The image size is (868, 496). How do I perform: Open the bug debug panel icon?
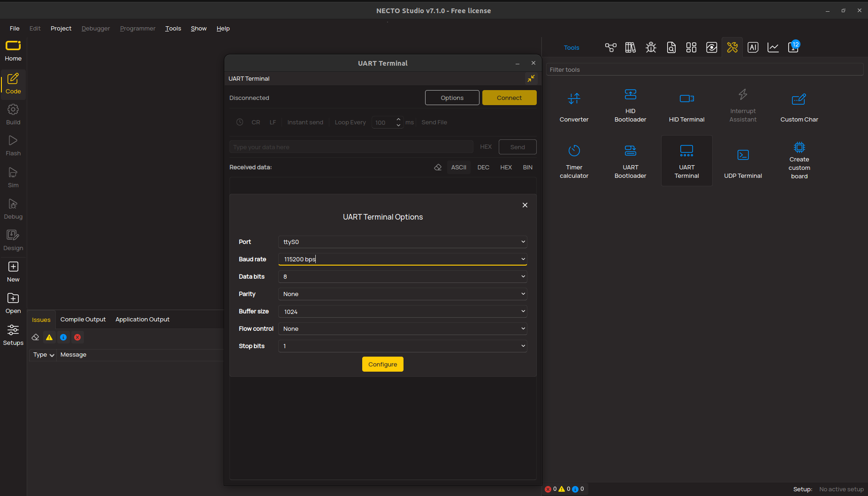(651, 47)
